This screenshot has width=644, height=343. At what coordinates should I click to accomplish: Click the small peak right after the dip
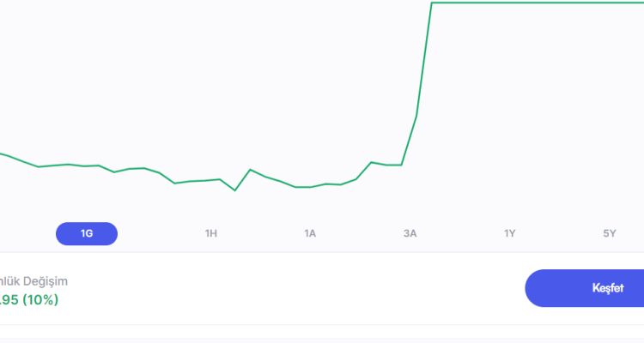coord(250,170)
